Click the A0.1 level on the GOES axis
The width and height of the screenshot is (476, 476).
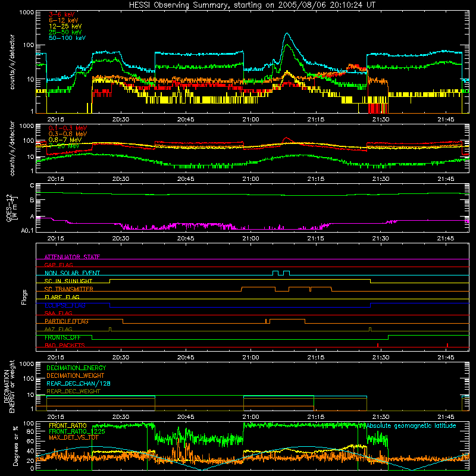point(27,230)
